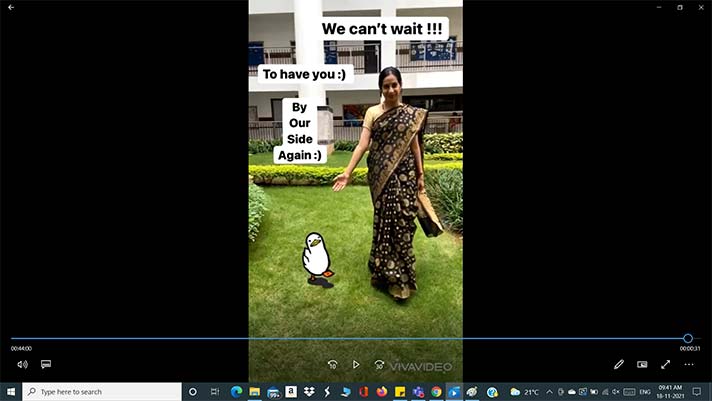Open Dropbox from the taskbar
Viewport: 712px width, 401px height.
tap(309, 392)
